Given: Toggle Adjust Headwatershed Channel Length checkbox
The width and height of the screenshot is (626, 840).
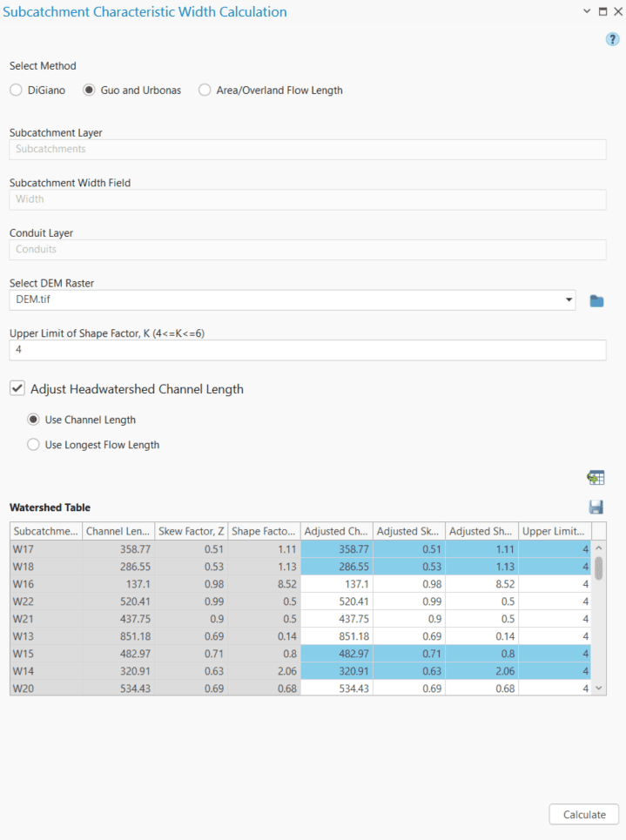Looking at the screenshot, I should [17, 389].
